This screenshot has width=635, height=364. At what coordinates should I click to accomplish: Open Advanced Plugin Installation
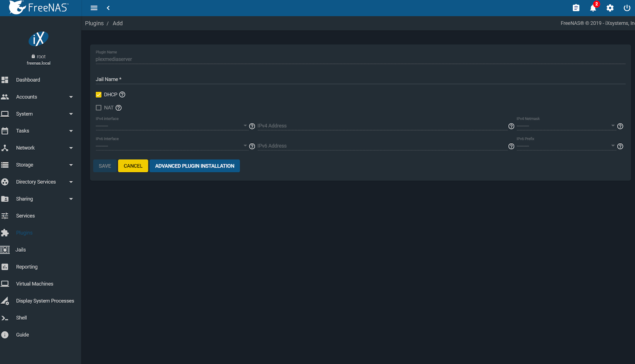coord(195,166)
